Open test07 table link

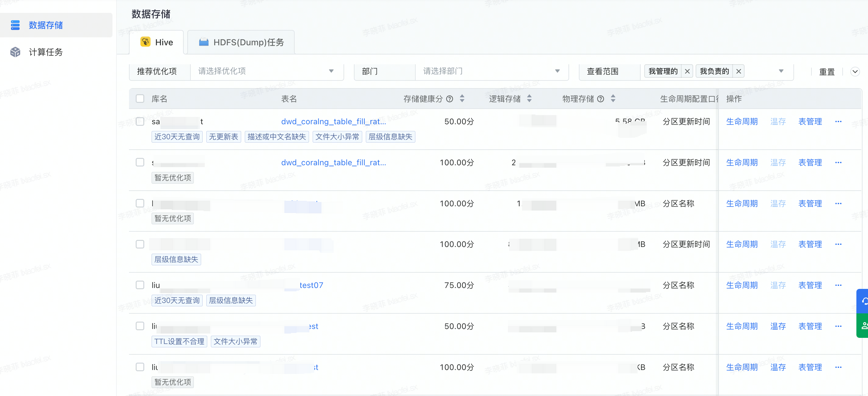311,285
